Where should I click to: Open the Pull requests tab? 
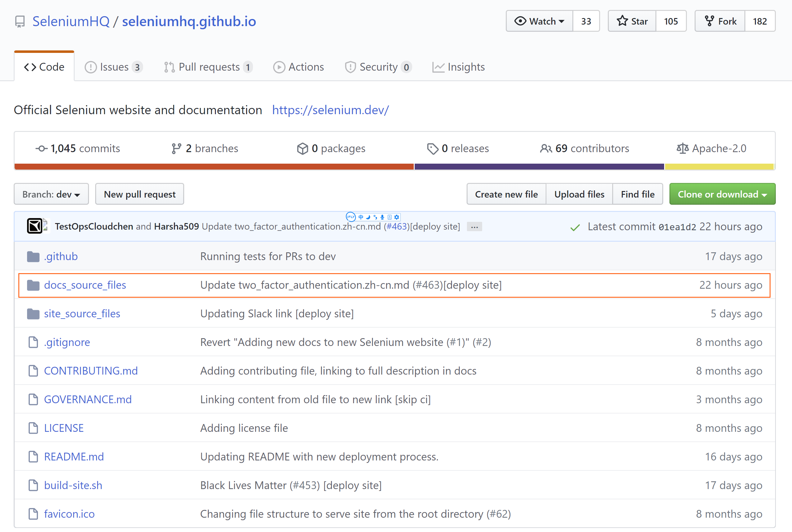(208, 67)
